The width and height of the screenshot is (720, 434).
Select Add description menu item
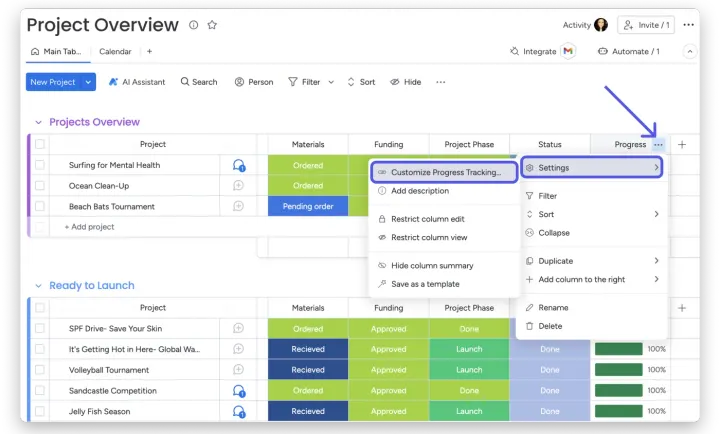(444, 191)
